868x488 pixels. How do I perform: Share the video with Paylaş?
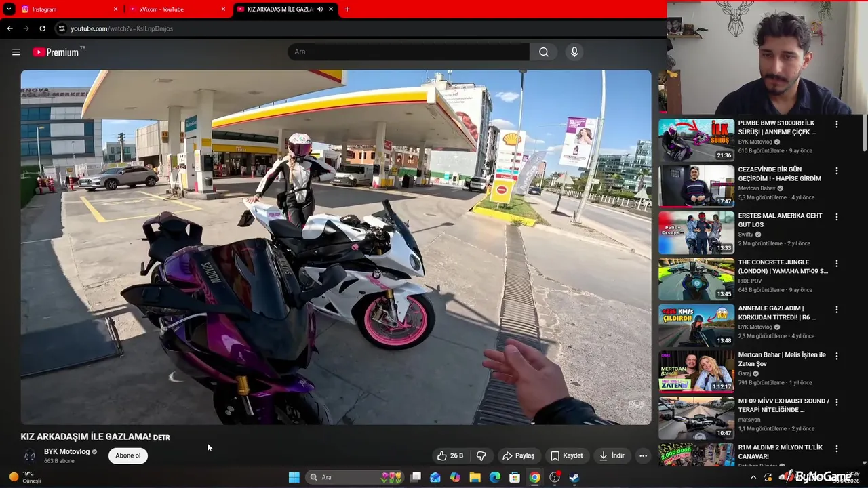tap(518, 455)
